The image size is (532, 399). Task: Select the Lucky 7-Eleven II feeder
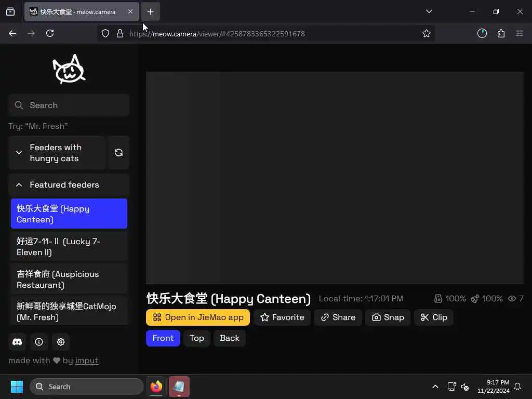[69, 247]
